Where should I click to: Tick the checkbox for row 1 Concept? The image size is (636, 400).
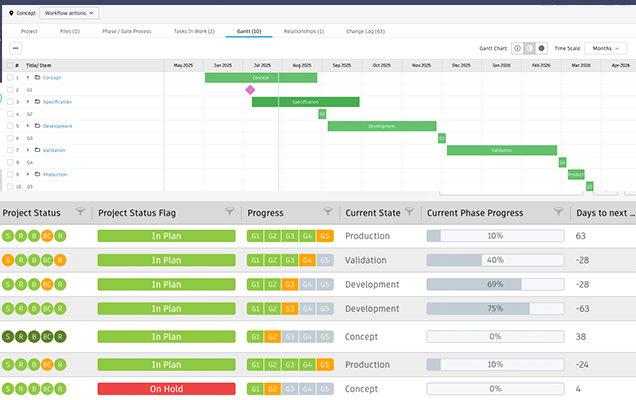click(8, 77)
